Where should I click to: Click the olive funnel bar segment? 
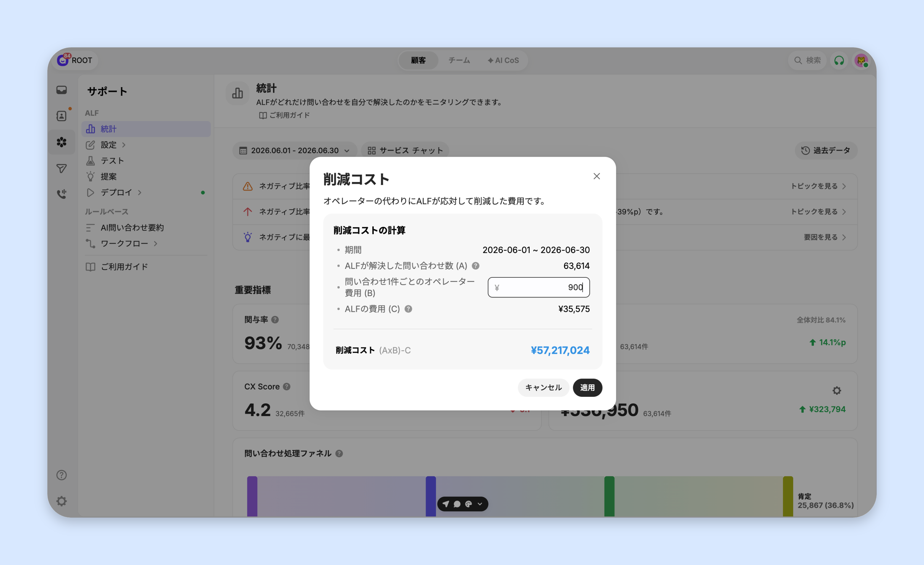(x=788, y=496)
